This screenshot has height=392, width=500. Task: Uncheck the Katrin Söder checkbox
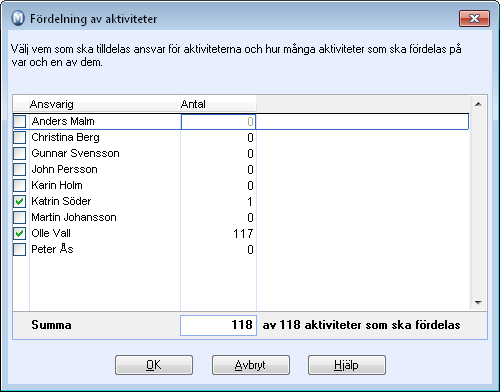[x=20, y=201]
